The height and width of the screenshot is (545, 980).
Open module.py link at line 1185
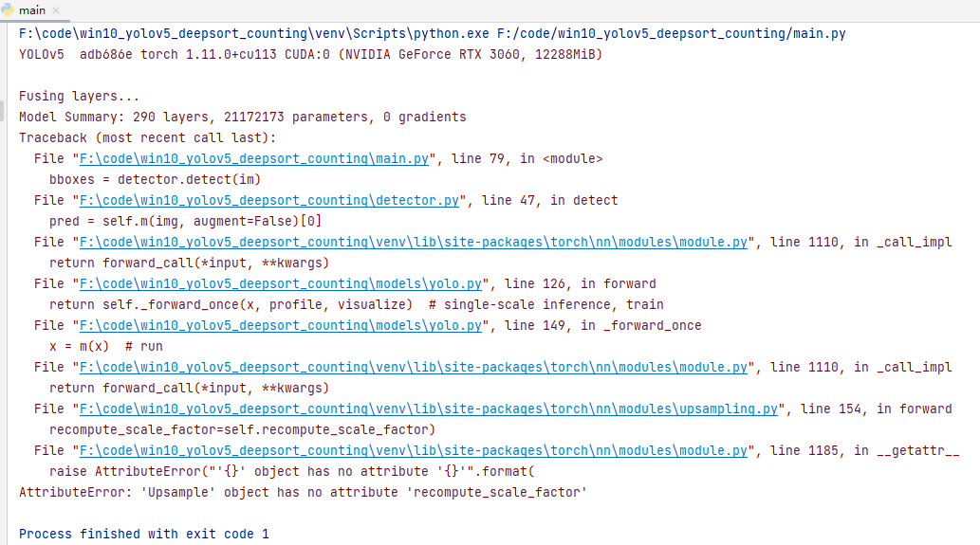coord(413,451)
